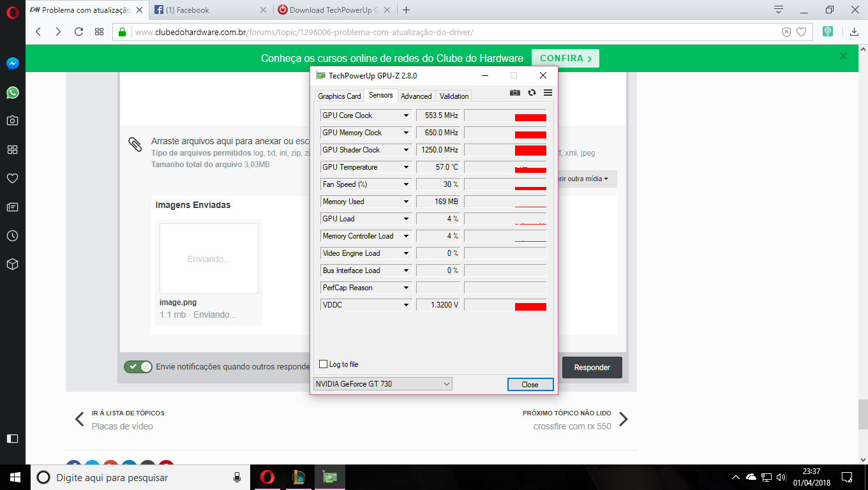
Task: Click GPU-Z icon in taskbar
Action: [x=329, y=477]
